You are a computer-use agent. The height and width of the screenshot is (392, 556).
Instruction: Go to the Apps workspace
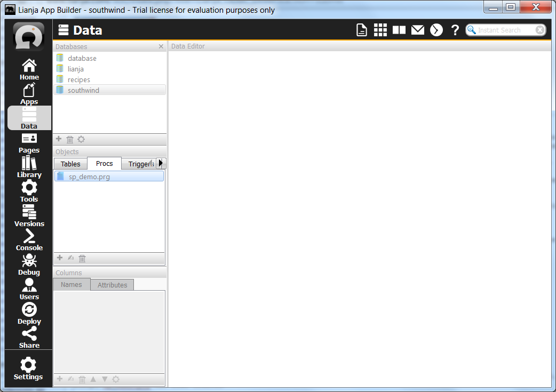click(x=29, y=94)
